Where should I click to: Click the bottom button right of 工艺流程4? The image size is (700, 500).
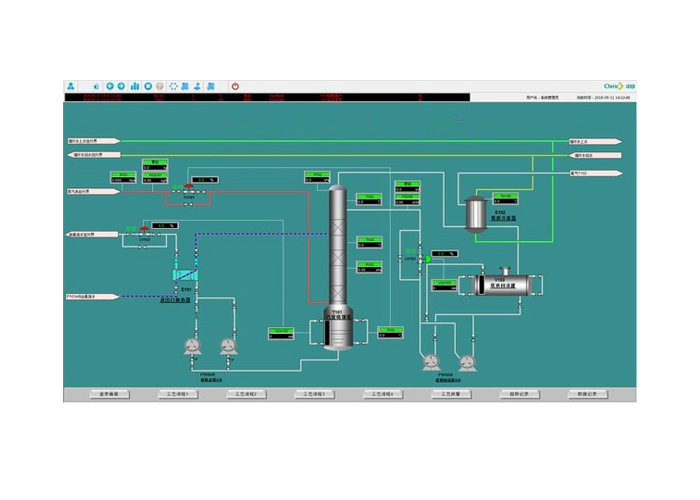tap(451, 394)
